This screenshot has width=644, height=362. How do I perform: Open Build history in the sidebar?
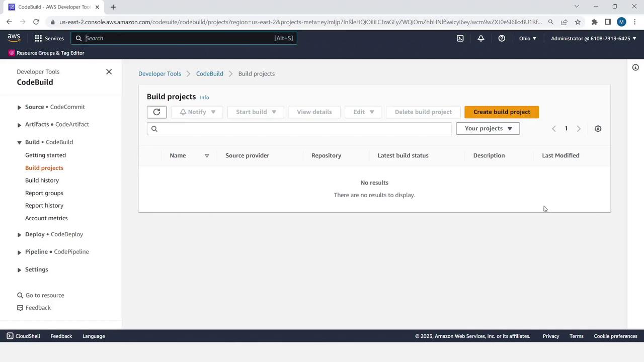pos(42,180)
